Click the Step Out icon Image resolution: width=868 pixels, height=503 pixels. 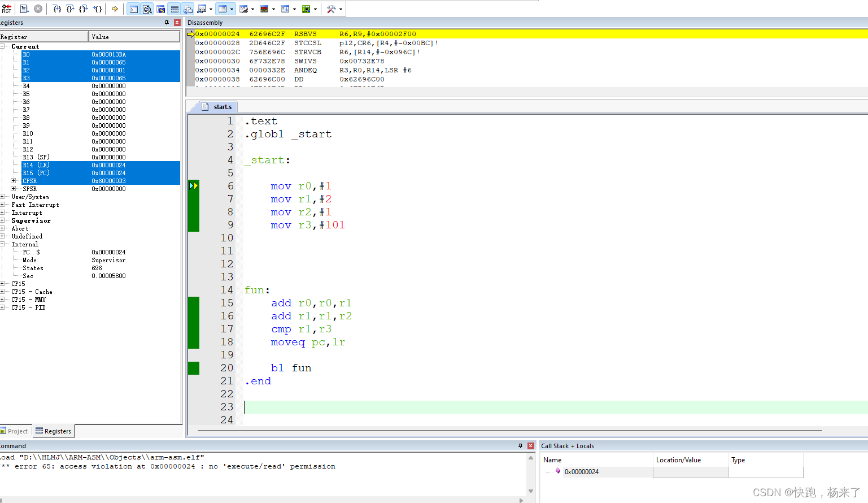click(x=84, y=9)
